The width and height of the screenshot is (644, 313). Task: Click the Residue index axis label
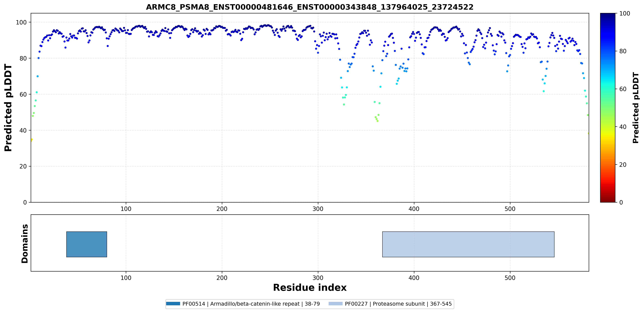click(x=310, y=287)
